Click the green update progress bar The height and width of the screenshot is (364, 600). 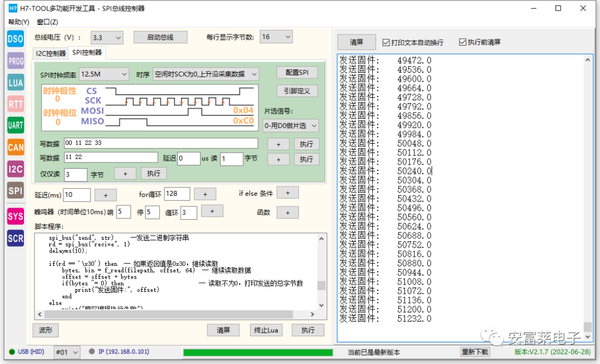pyautogui.click(x=258, y=352)
